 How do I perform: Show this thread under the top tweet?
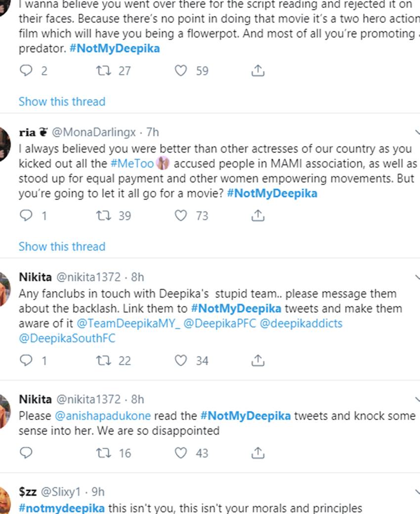[x=62, y=101]
